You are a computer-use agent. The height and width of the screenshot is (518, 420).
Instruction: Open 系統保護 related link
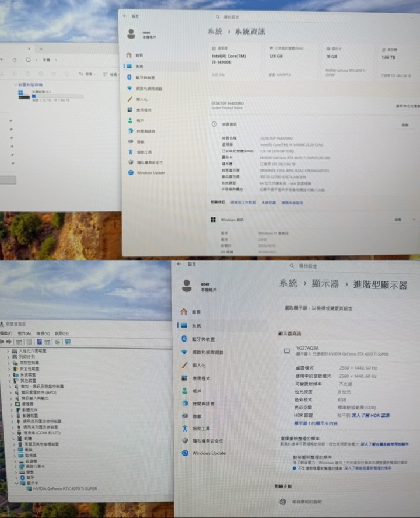coord(268,203)
